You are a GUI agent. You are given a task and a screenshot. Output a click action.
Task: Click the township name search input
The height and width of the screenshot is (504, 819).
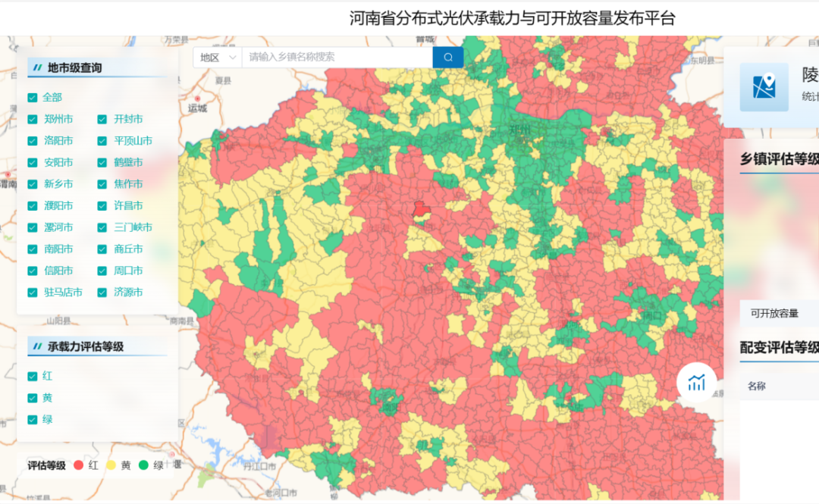pyautogui.click(x=337, y=58)
